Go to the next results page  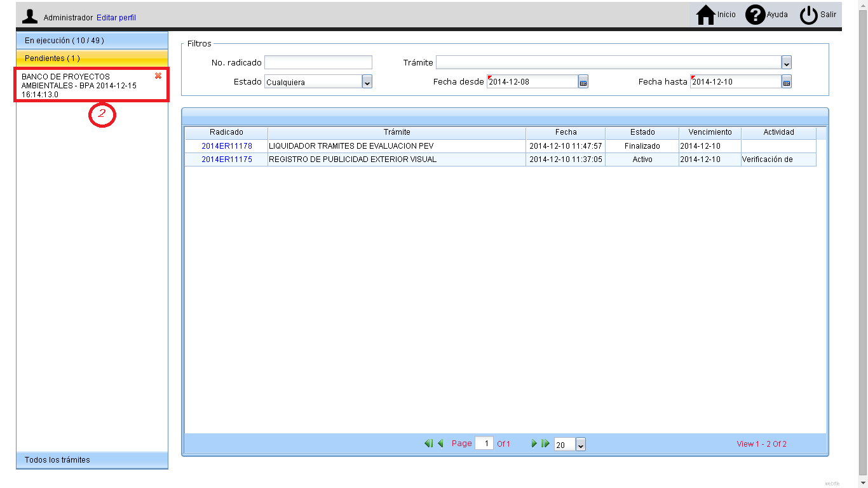(534, 444)
